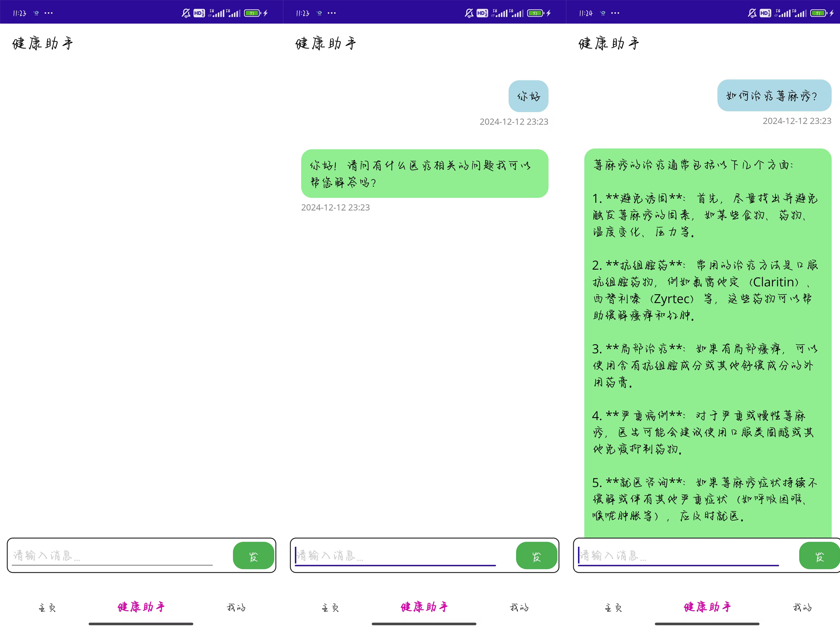Viewport: 840px width, 630px height.
Task: Tap the ellipsis overflow icon in the status bar
Action: 49,12
